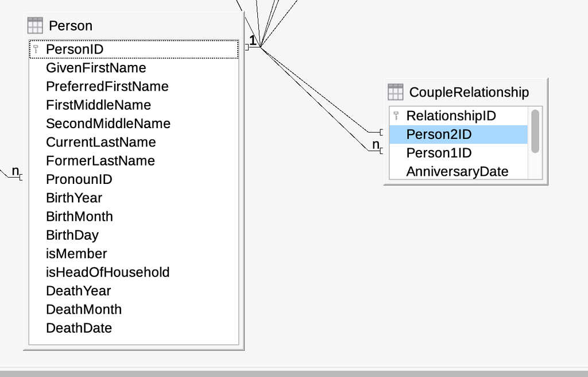
Task: Click the CurrentLastName field
Action: (101, 142)
